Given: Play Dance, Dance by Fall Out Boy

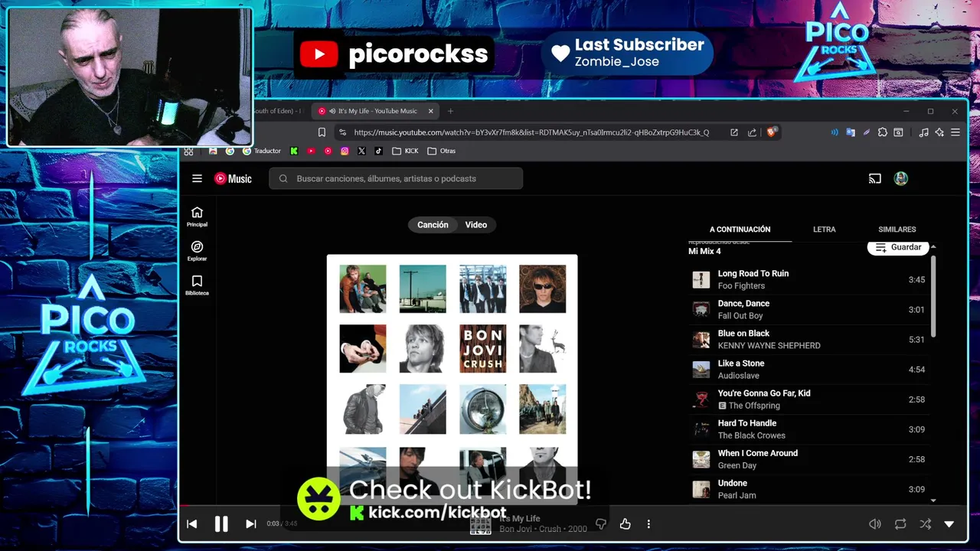Looking at the screenshot, I should [809, 309].
